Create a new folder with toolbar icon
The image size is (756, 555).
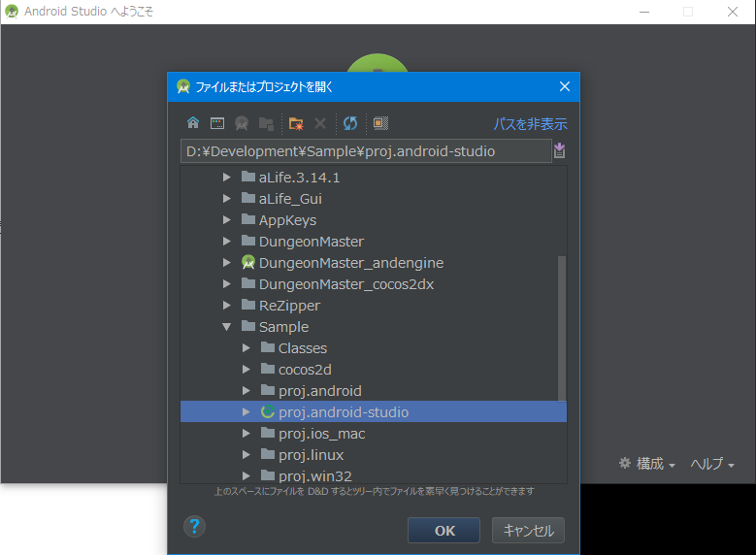click(296, 123)
